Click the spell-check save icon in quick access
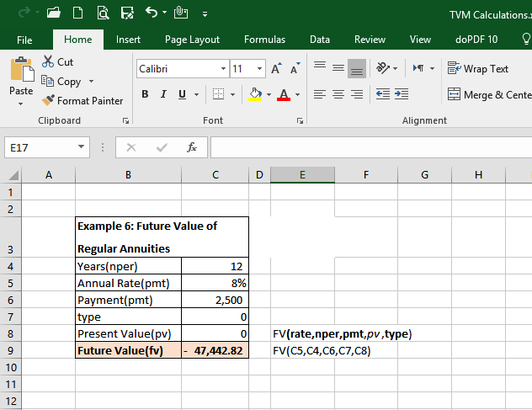The width and height of the screenshot is (532, 410). tap(127, 13)
